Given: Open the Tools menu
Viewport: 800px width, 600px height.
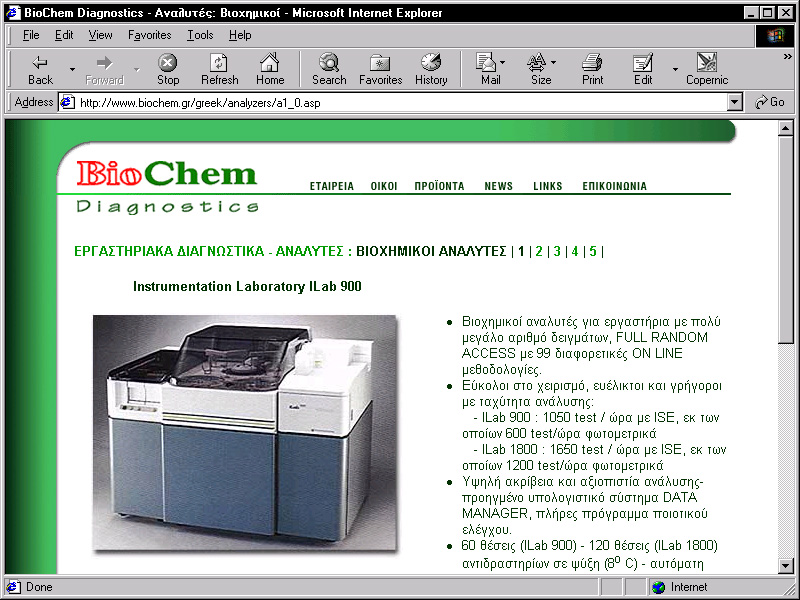Looking at the screenshot, I should click(199, 35).
